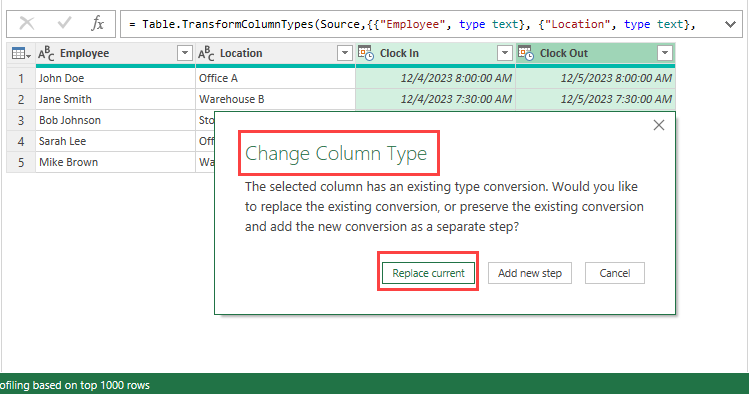Select the John Doe cell
Image resolution: width=749 pixels, height=394 pixels.
[116, 78]
